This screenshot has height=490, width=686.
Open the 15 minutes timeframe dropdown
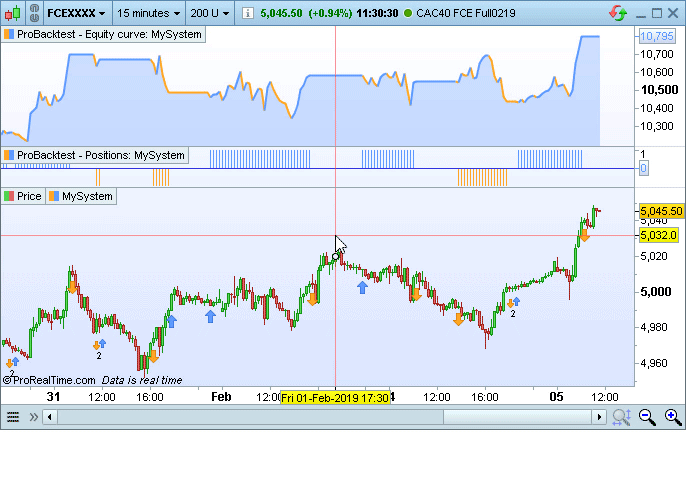click(149, 14)
